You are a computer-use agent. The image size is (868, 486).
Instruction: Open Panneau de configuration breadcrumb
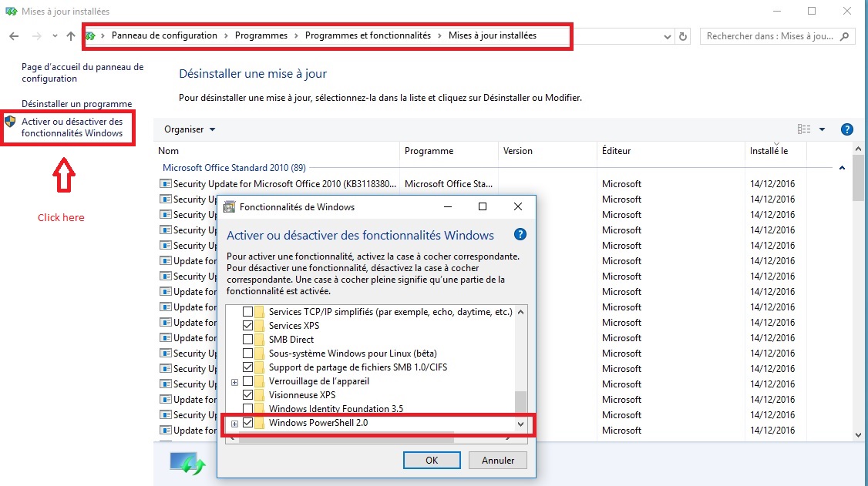(164, 35)
